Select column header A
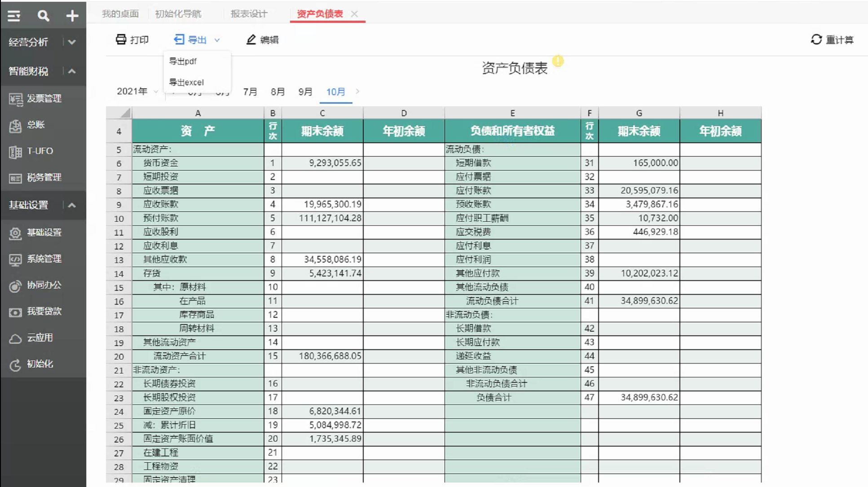The image size is (868, 487). (198, 113)
